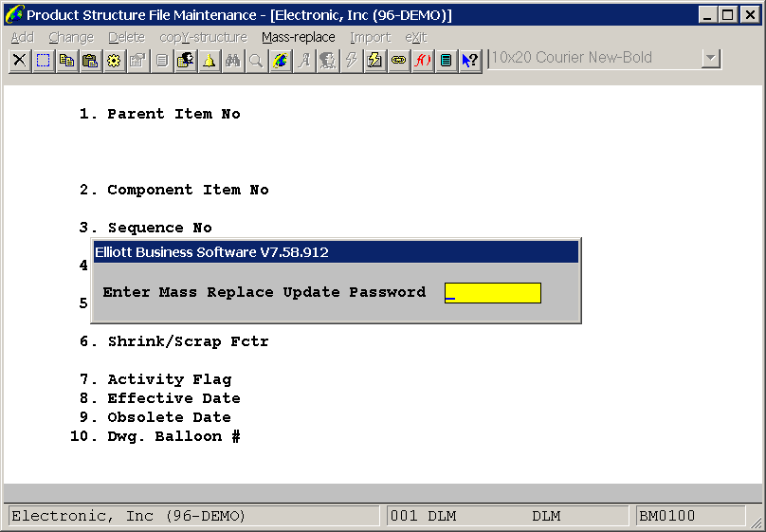Click the red f() function icon
The image size is (766, 532).
click(422, 61)
